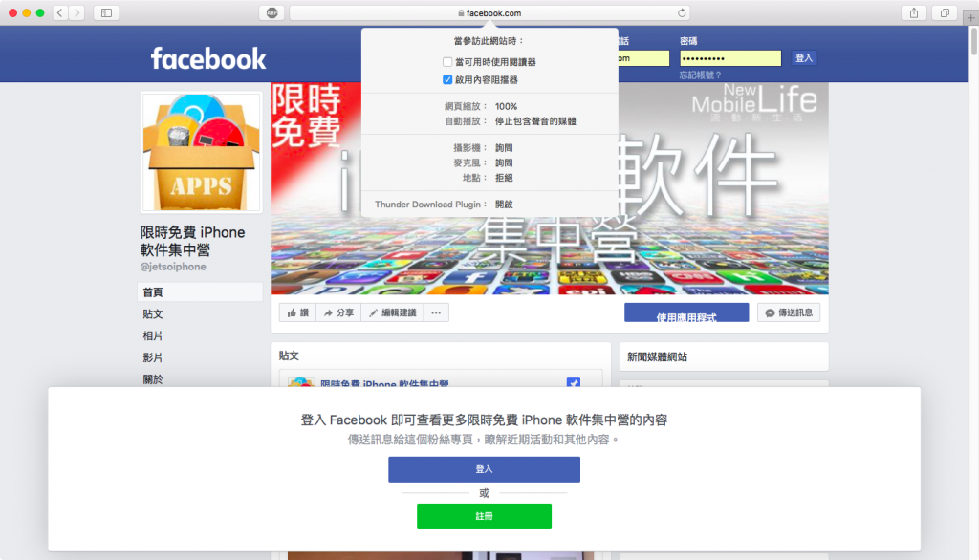Change 自動播放 setting dropdown
The width and height of the screenshot is (979, 560).
pyautogui.click(x=535, y=121)
